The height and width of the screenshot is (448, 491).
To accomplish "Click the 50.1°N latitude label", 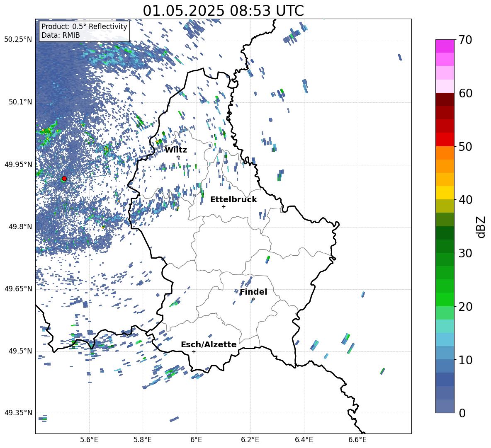I will [x=20, y=102].
